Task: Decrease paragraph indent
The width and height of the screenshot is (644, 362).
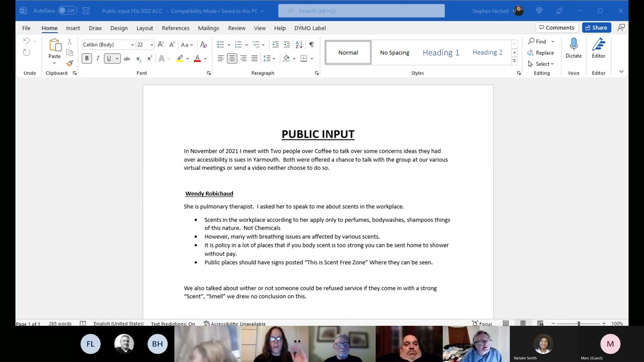Action: tap(275, 45)
